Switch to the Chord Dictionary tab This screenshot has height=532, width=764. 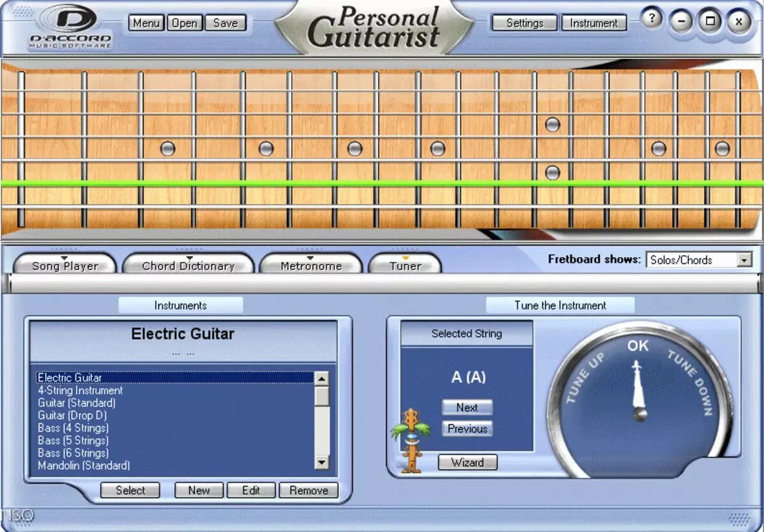pos(188,265)
